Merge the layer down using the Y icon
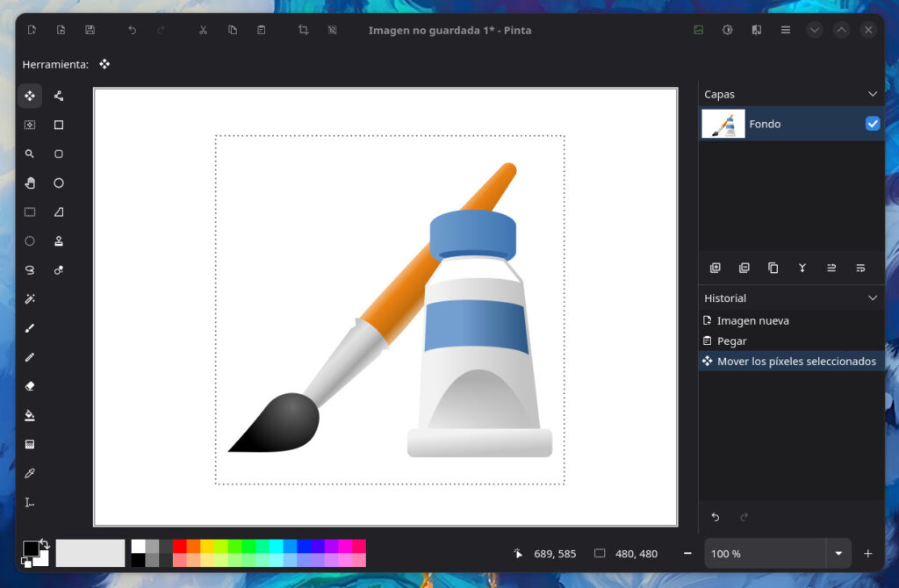Screen dimensions: 899x588 pyautogui.click(x=802, y=268)
